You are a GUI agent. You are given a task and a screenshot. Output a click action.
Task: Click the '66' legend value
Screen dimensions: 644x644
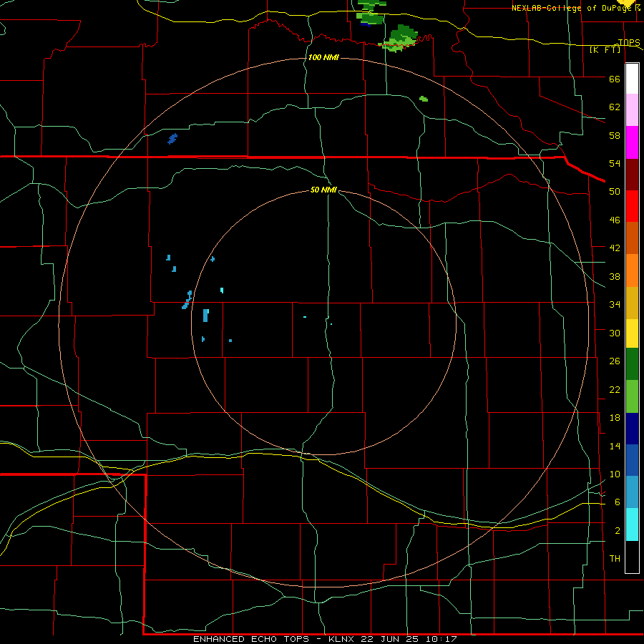point(615,79)
